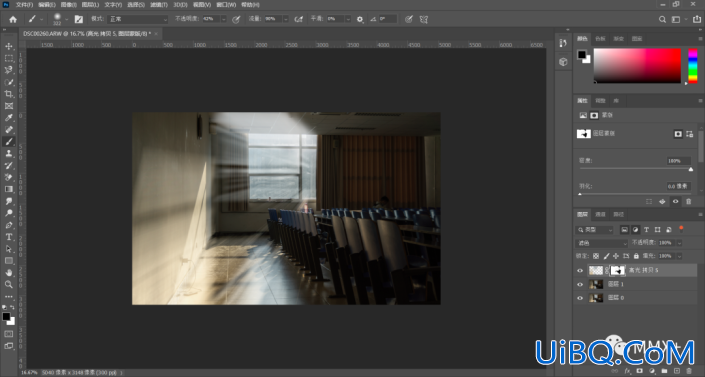Select the Gradient tool

point(9,189)
